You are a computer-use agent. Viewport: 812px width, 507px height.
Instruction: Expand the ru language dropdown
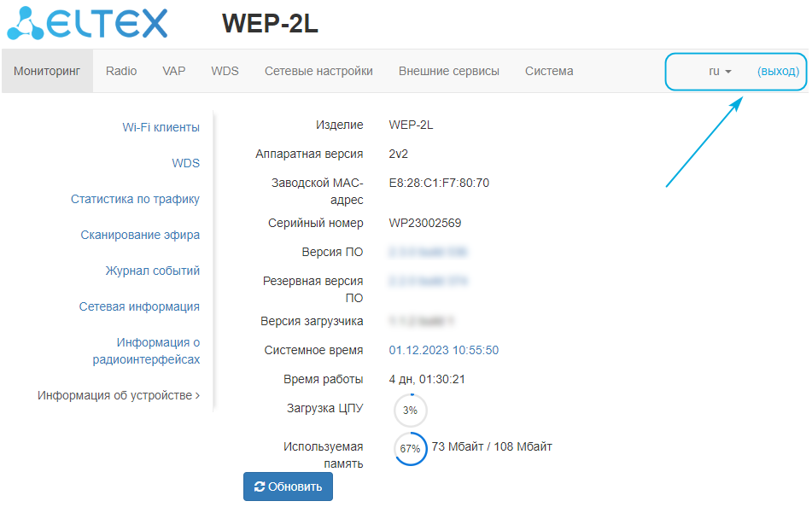coord(720,72)
